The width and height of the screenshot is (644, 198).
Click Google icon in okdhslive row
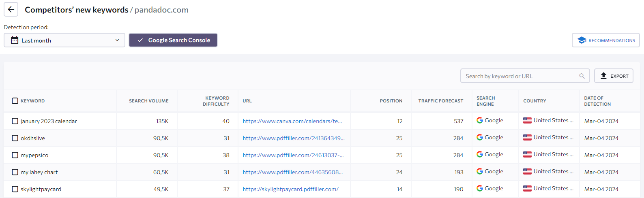coord(480,137)
